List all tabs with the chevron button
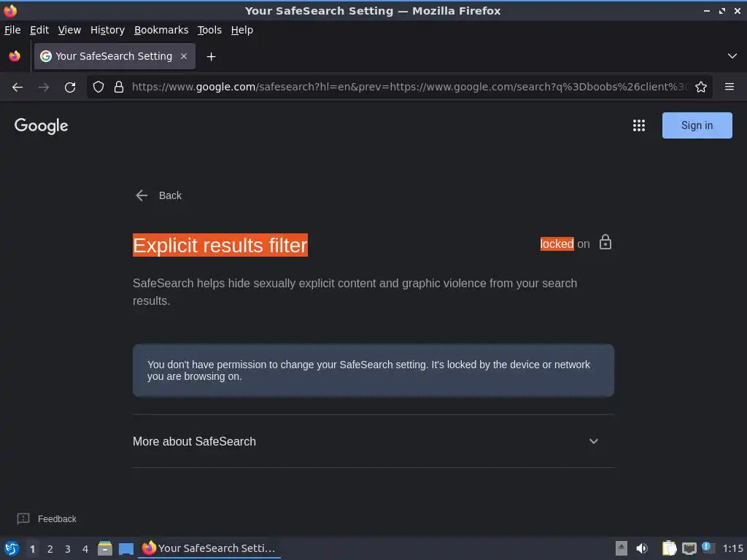Image resolution: width=747 pixels, height=560 pixels. 732,56
